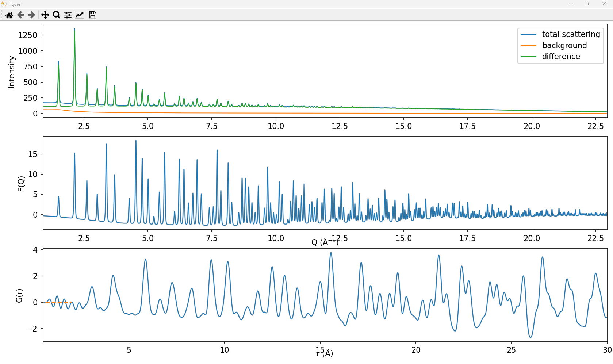Screen dimensions: 613x364
Task: Click the orange background legend line
Action: [x=528, y=46]
